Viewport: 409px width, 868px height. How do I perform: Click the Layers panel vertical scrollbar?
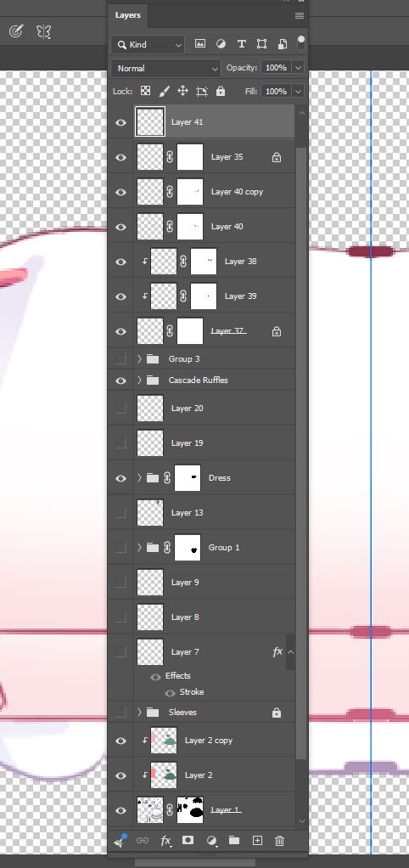tap(301, 454)
